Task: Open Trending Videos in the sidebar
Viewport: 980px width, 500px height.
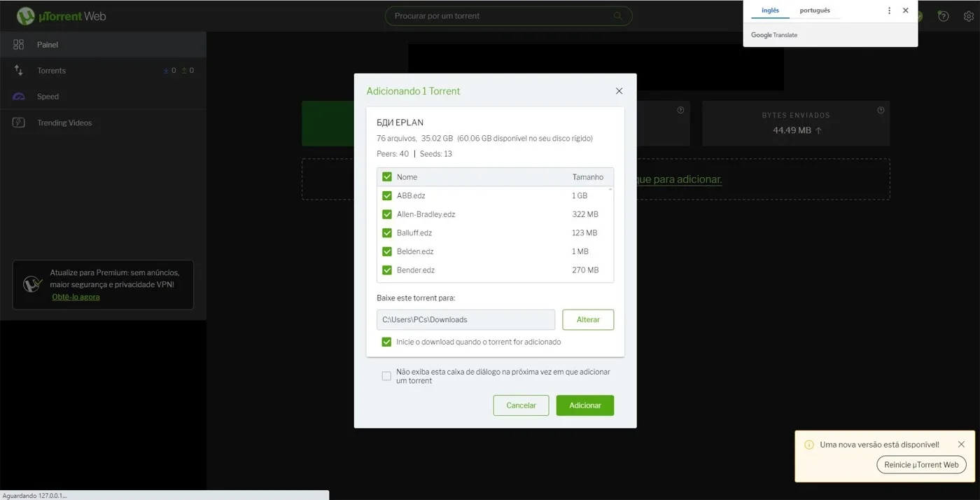Action: point(103,123)
